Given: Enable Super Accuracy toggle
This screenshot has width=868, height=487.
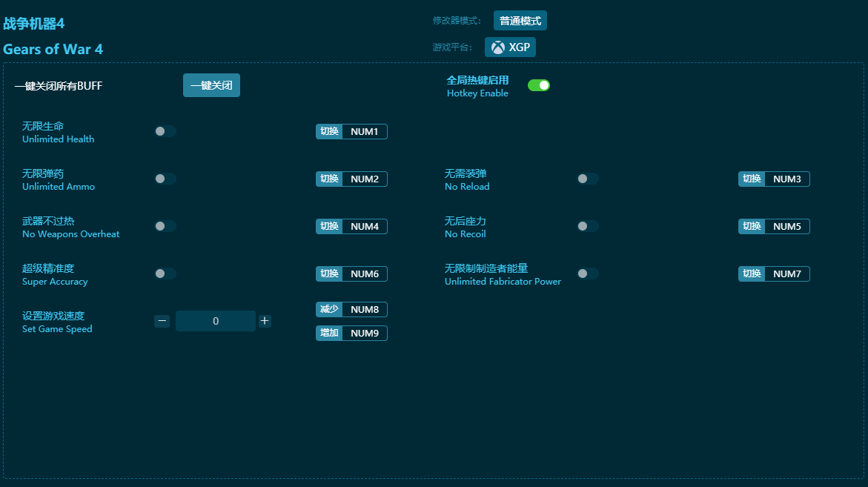Looking at the screenshot, I should (x=165, y=274).
